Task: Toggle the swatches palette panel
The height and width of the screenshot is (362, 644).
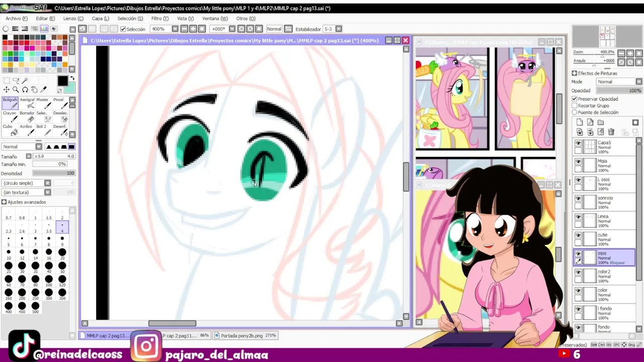Action: [x=44, y=29]
